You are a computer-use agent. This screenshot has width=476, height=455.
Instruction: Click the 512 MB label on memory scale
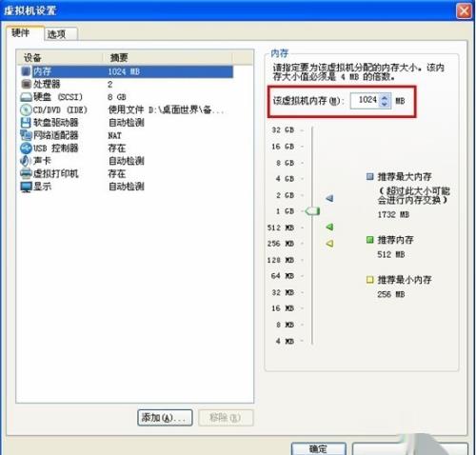[281, 227]
